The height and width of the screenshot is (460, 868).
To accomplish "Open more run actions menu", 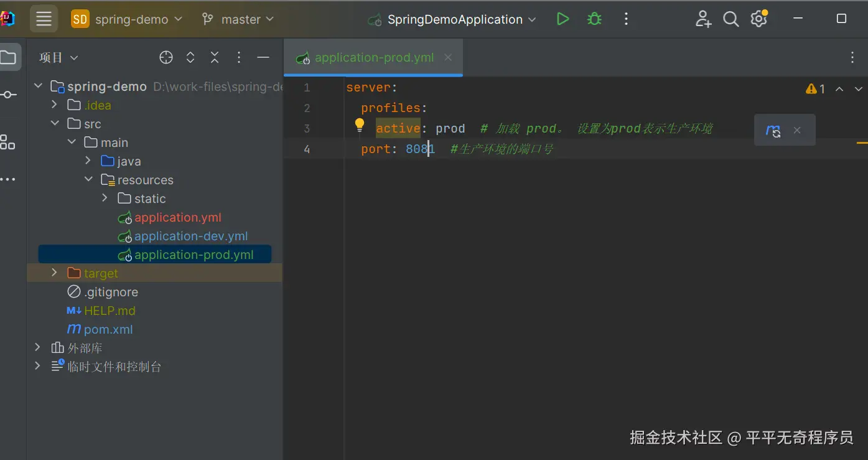I will pos(626,19).
